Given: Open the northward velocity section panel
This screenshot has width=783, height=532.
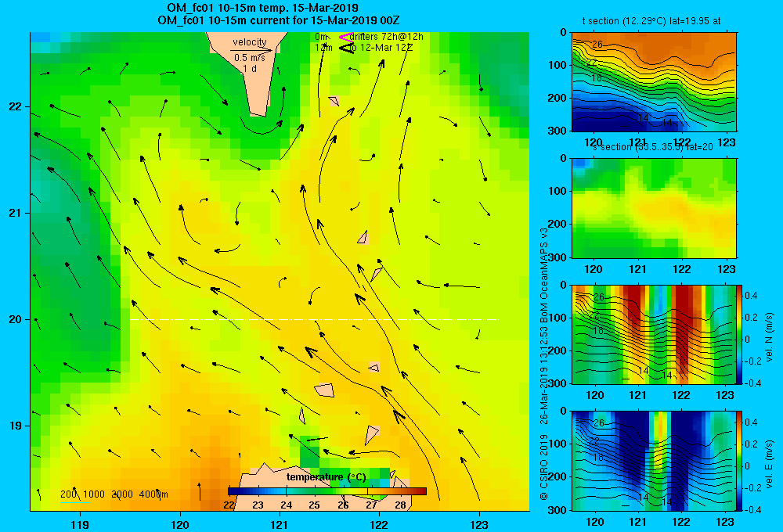Looking at the screenshot, I should [x=654, y=334].
